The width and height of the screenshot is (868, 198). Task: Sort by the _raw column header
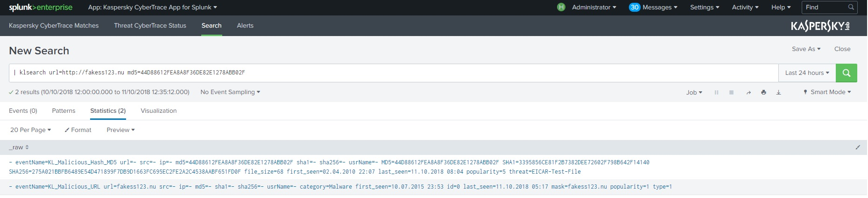(19, 147)
